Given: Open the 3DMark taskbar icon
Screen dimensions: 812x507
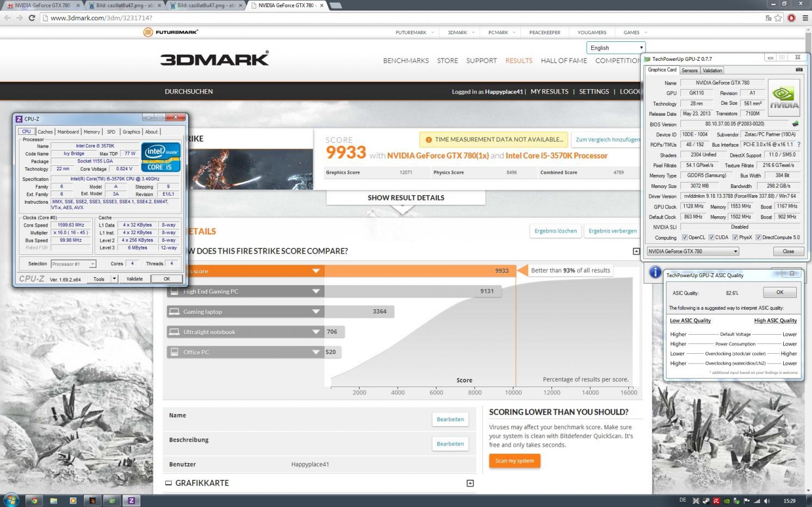Looking at the screenshot, I should (x=92, y=500).
